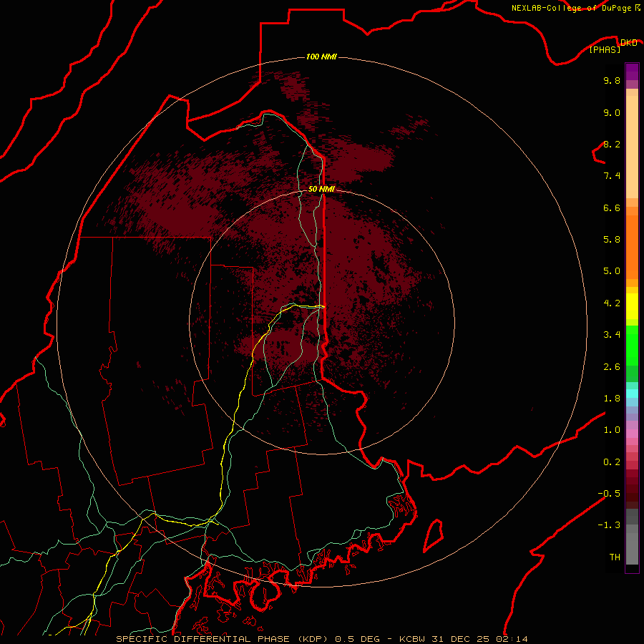Click the KCBW radar site identifier
The height and width of the screenshot is (644, 644).
413,639
